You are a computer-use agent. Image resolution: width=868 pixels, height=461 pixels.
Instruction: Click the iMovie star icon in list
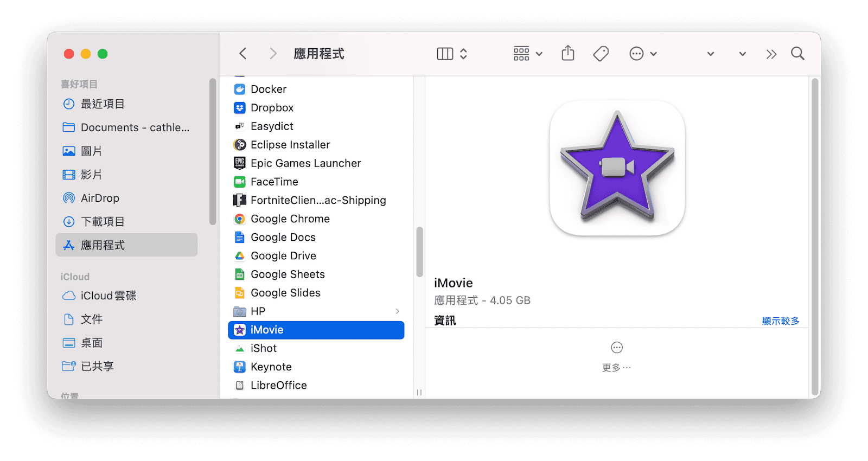tap(239, 330)
